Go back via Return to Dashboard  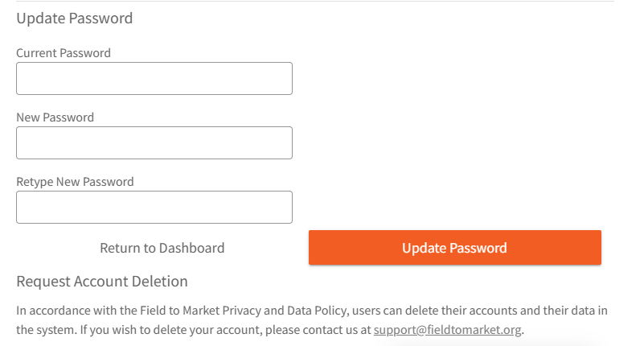click(162, 248)
